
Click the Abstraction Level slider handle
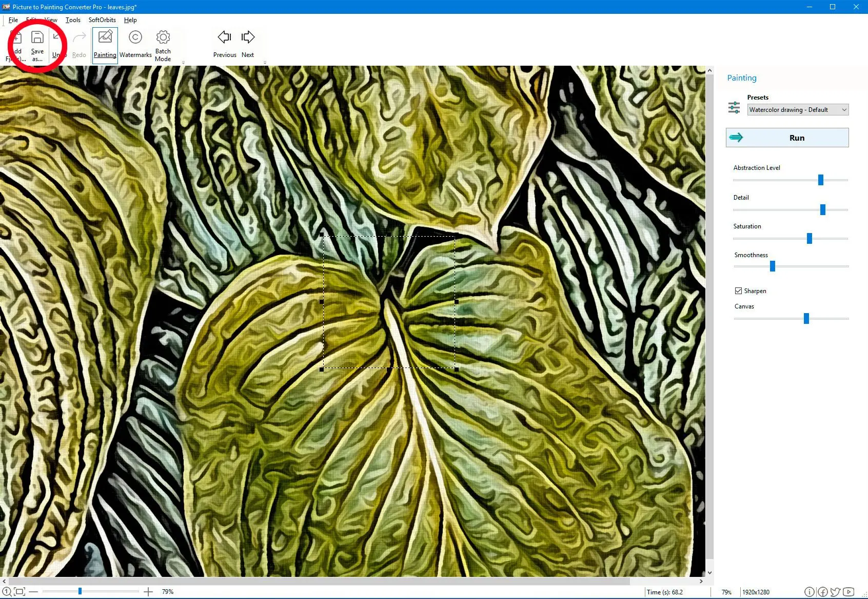point(821,180)
